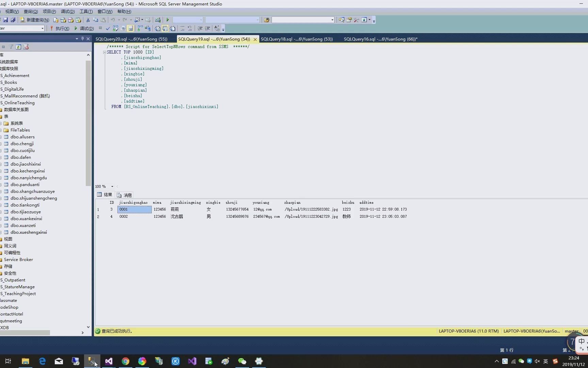Screen dimensions: 588x368
Task: Click Object Explorer horizontal scroll right arrow
Action: [82, 333]
